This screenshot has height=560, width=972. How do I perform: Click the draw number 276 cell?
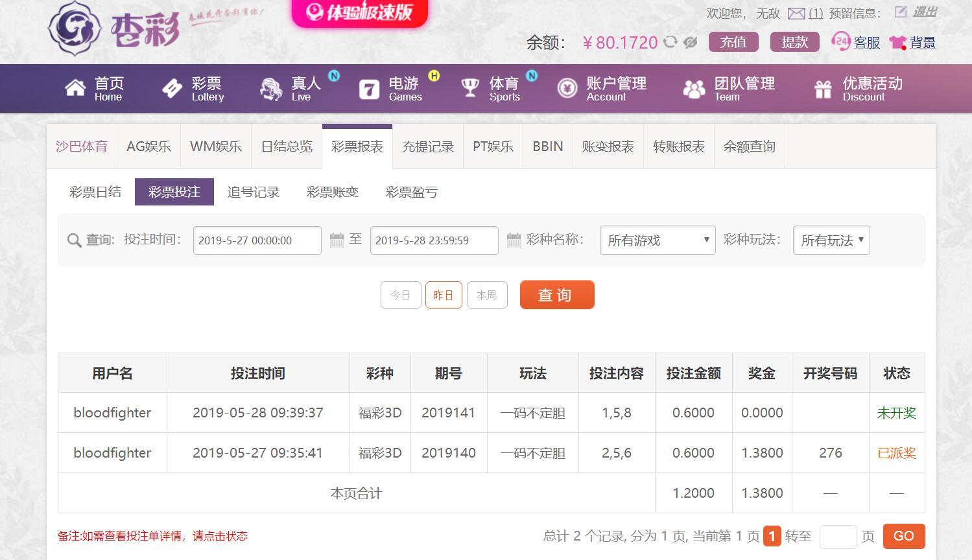tap(831, 453)
